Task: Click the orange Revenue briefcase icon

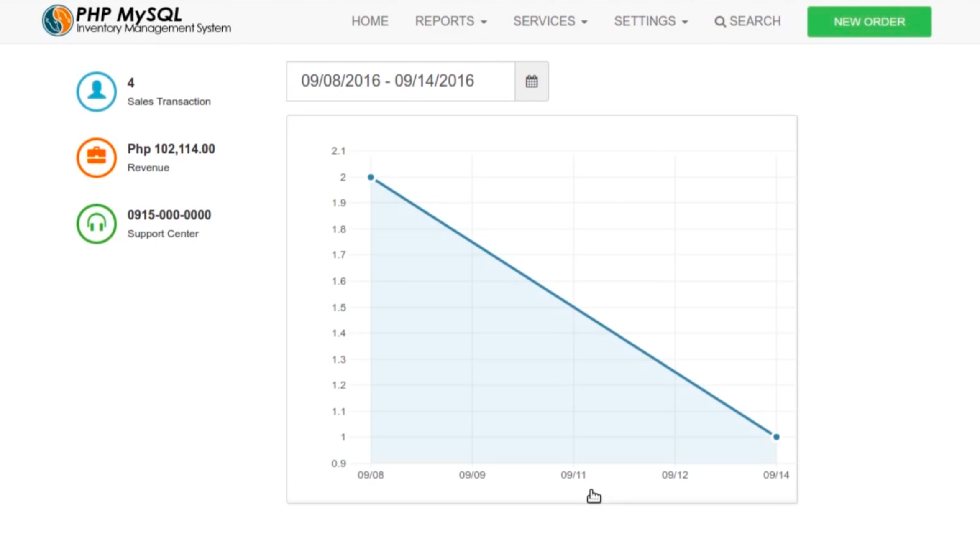Action: click(x=96, y=158)
